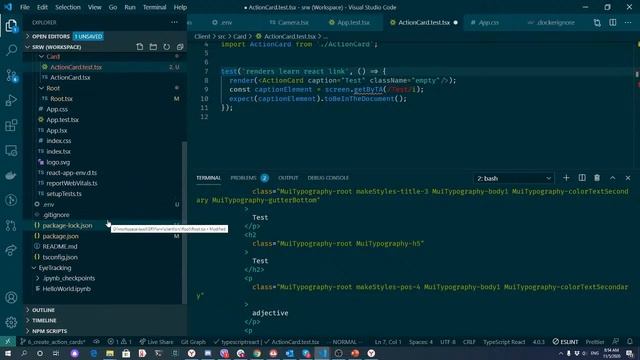
Task: Expand the Outline section
Action: click(x=43, y=310)
